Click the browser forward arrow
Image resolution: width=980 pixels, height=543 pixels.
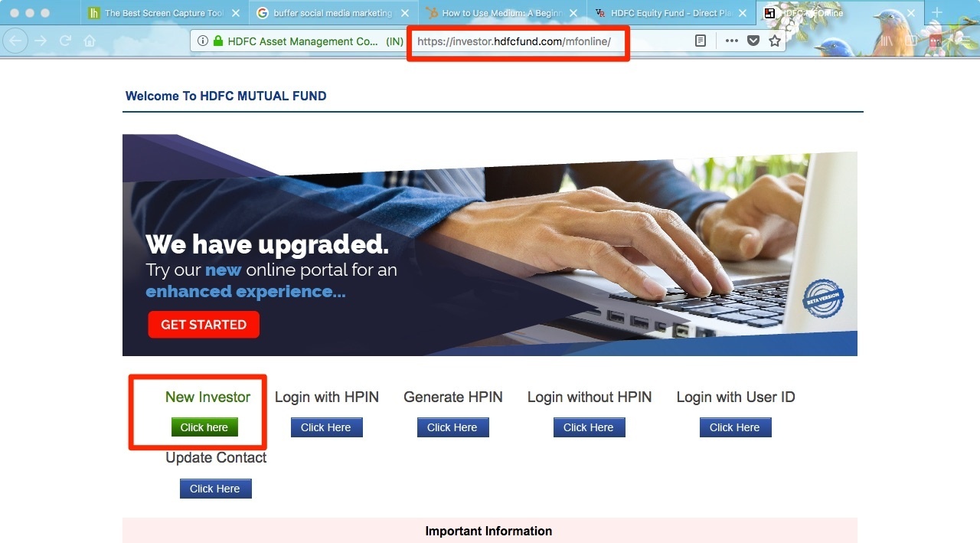41,41
